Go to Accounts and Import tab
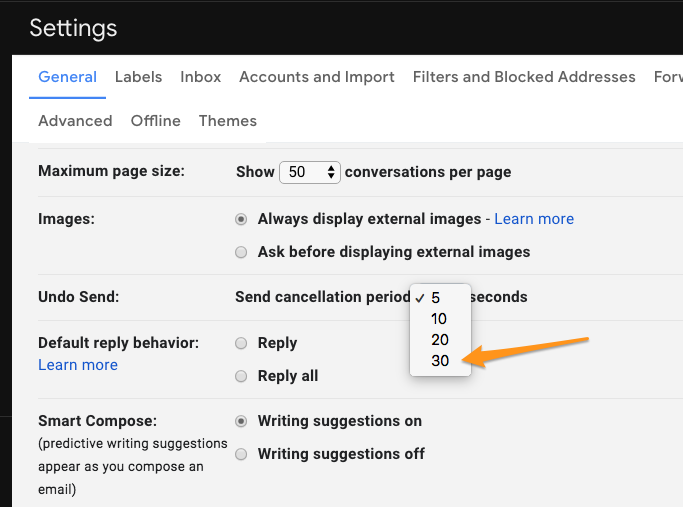This screenshot has width=683, height=507. pyautogui.click(x=317, y=77)
